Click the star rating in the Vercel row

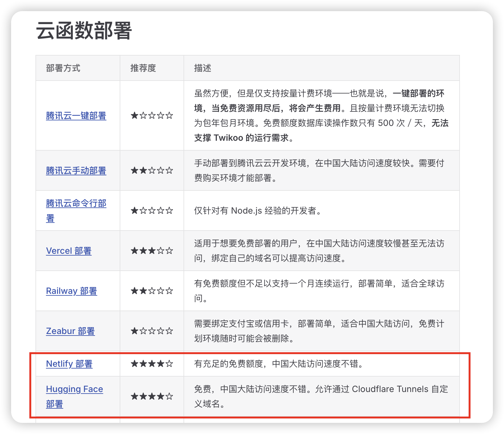[152, 251]
